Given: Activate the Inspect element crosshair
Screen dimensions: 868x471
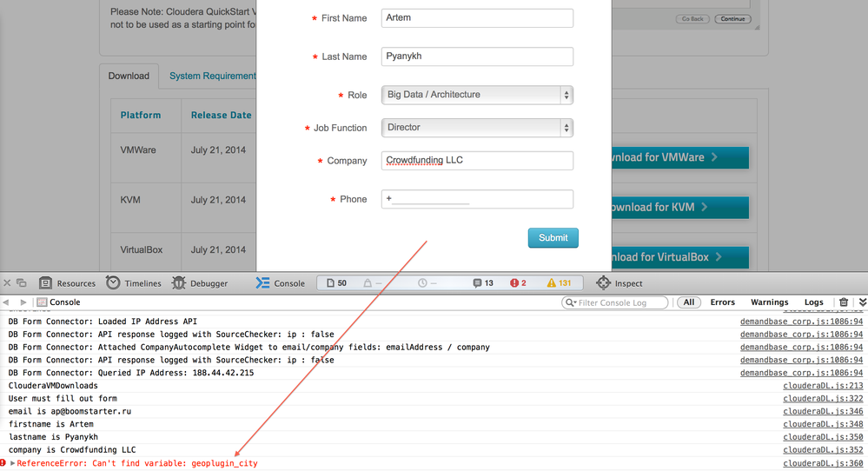Looking at the screenshot, I should click(620, 283).
